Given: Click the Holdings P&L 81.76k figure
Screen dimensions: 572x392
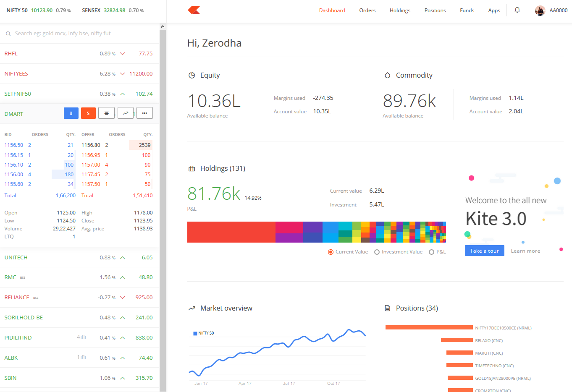Looking at the screenshot, I should click(x=214, y=193).
